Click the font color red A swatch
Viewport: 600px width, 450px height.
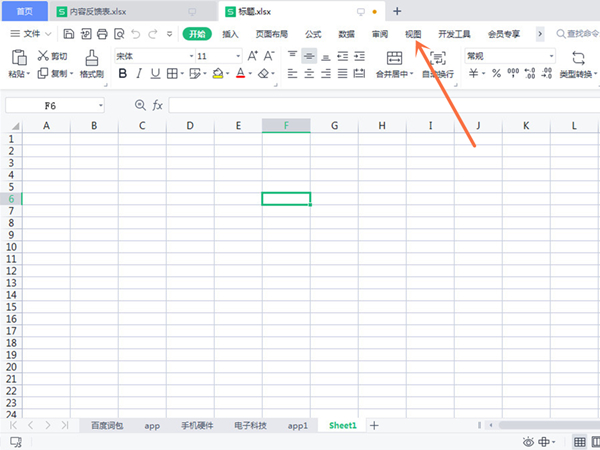[240, 73]
